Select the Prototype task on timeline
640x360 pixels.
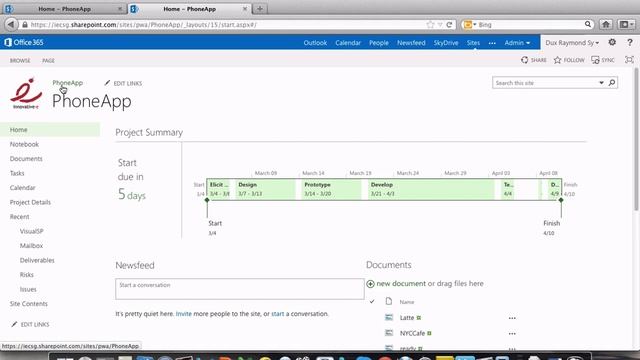[x=331, y=189]
